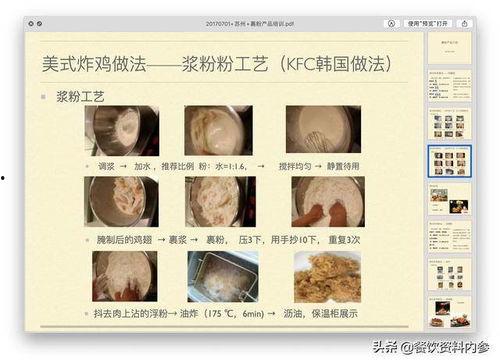Click the text 加水，推荐比例 粉：水=1:1.6
500x364 pixels.
tap(190, 166)
